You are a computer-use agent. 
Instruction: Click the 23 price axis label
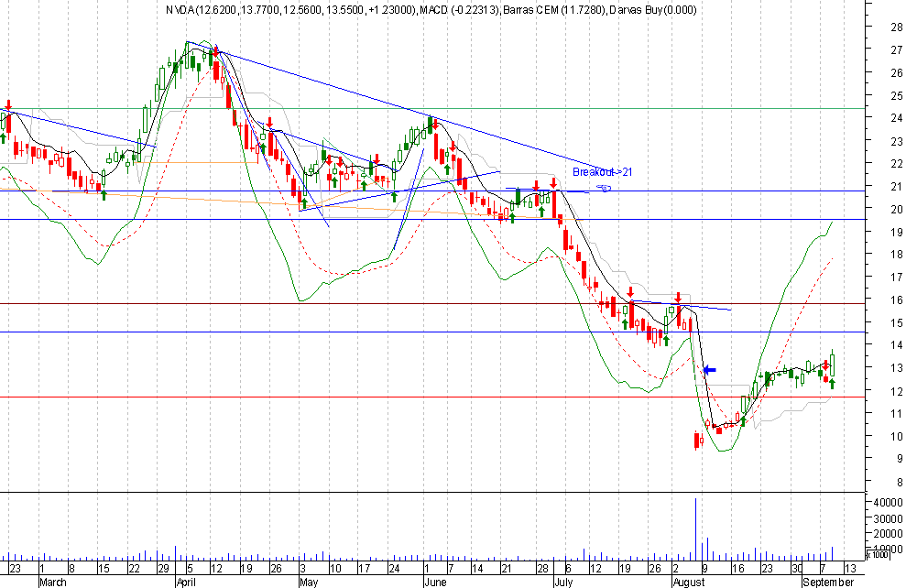pos(897,142)
